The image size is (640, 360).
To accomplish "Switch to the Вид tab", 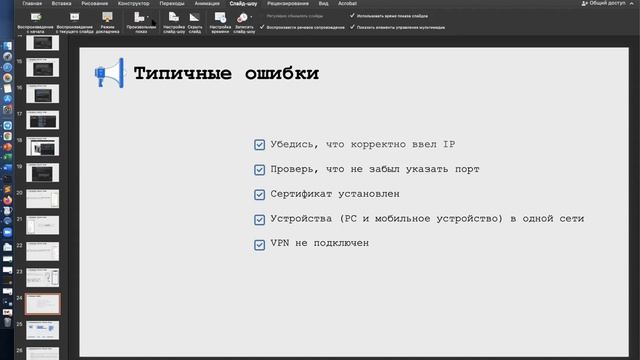I will (x=323, y=3).
